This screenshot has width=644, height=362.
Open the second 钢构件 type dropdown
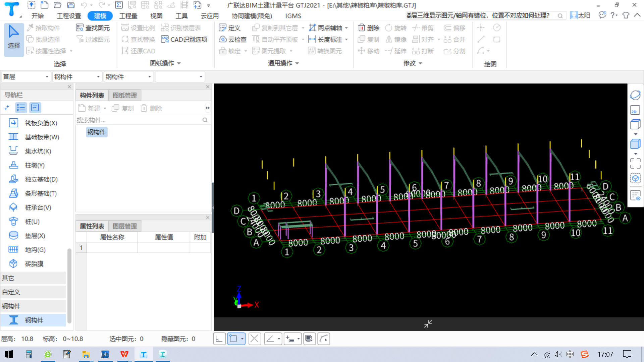pyautogui.click(x=128, y=77)
